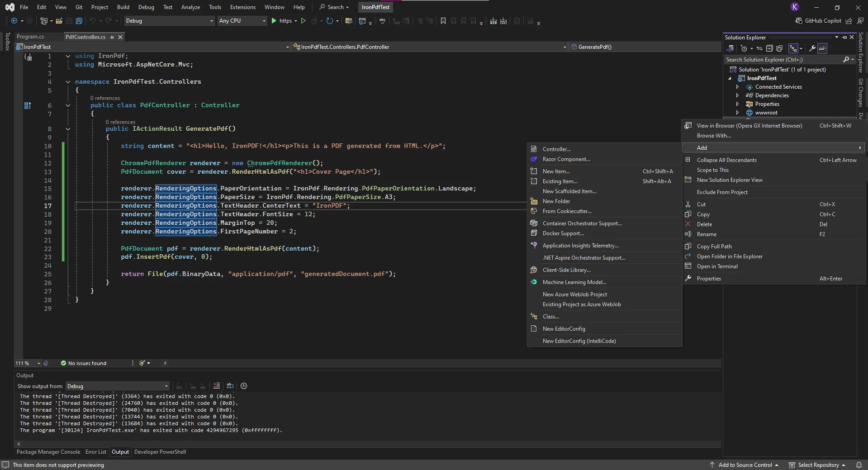
Task: Open the Build menu
Action: coord(123,7)
